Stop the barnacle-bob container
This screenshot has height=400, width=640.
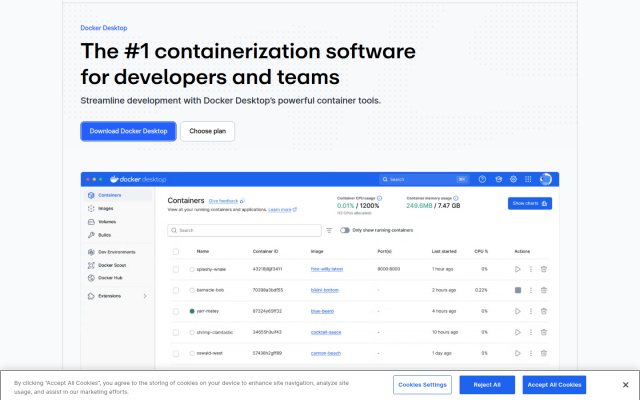[x=518, y=290]
